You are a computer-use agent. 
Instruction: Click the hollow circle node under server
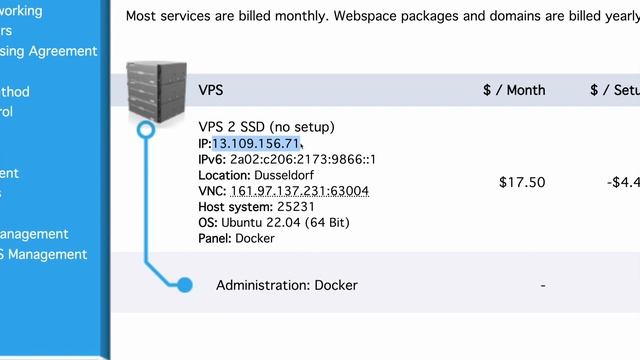[146, 130]
